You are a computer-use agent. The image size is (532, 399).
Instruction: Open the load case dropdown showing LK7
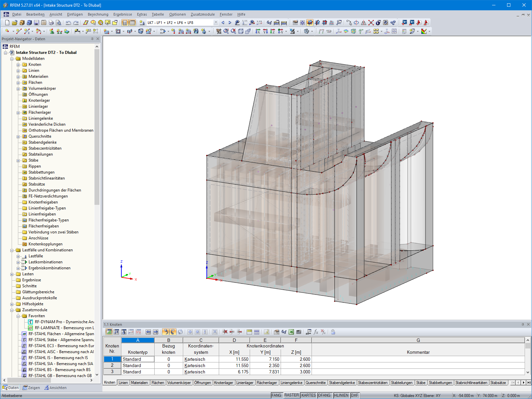tap(215, 22)
